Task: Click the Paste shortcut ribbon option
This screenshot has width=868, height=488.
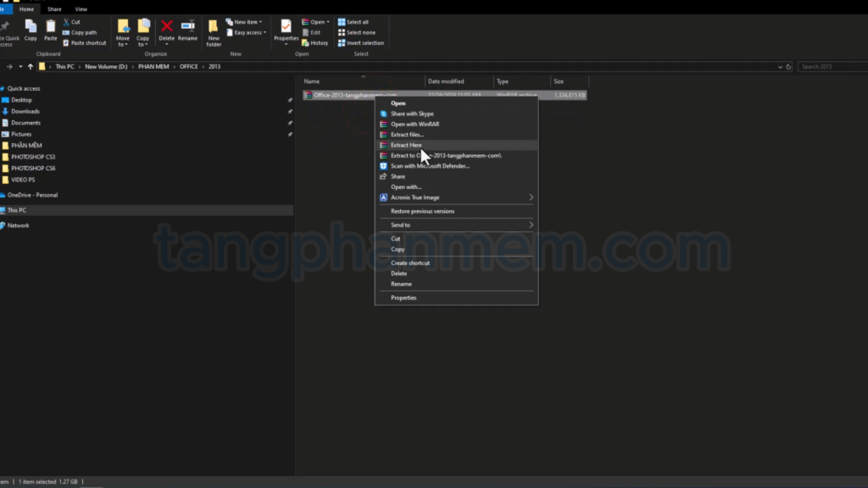Action: click(x=84, y=43)
